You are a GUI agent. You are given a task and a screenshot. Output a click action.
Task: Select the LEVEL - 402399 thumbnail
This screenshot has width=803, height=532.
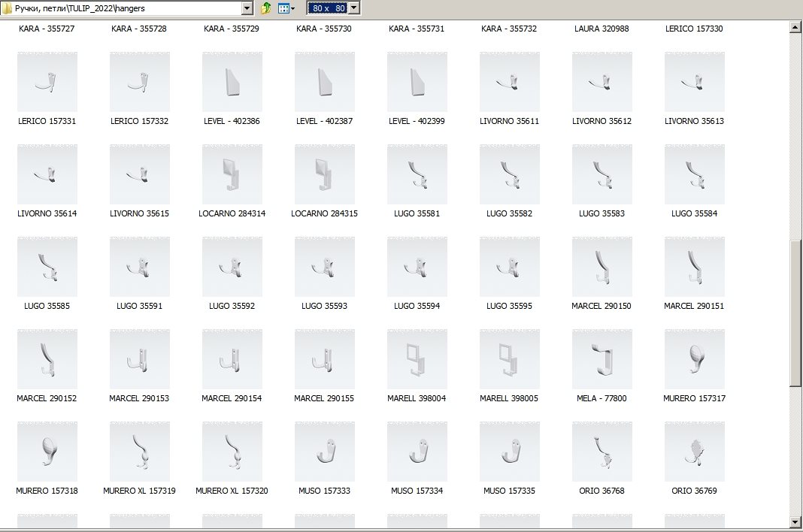coord(417,82)
